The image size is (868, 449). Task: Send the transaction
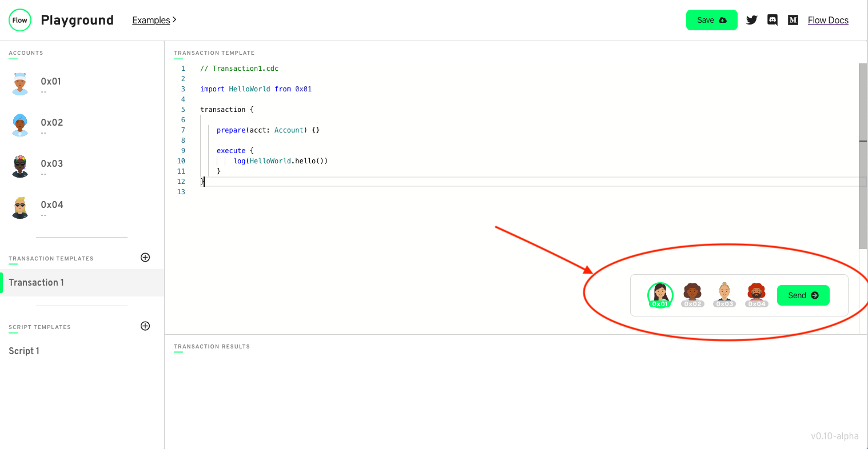[x=803, y=295]
